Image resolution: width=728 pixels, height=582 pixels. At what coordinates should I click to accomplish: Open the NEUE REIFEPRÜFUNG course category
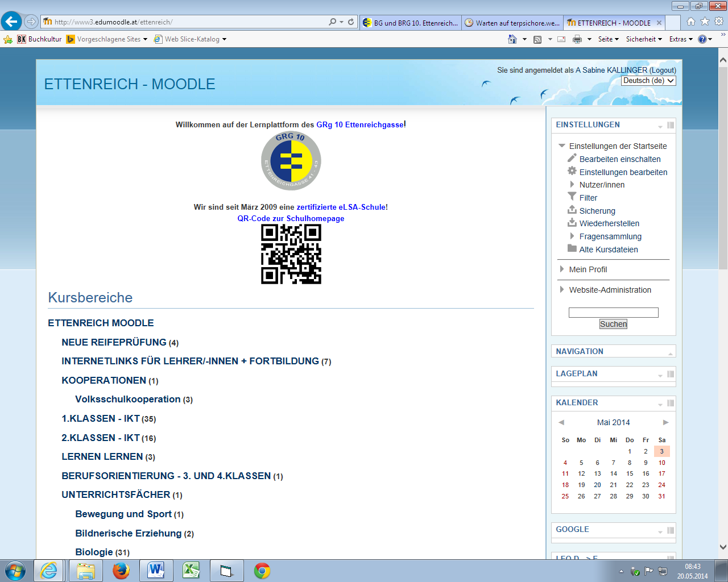[114, 342]
